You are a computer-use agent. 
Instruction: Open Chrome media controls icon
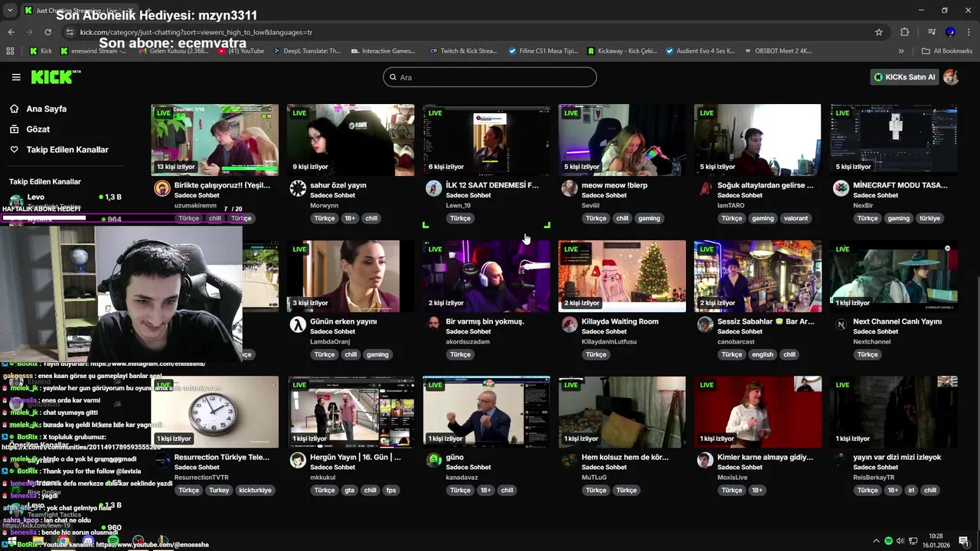point(932,32)
